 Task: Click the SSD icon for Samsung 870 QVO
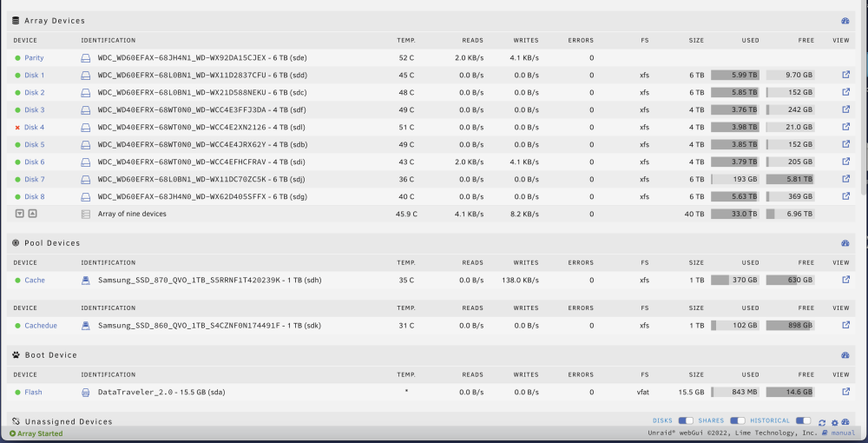click(86, 281)
